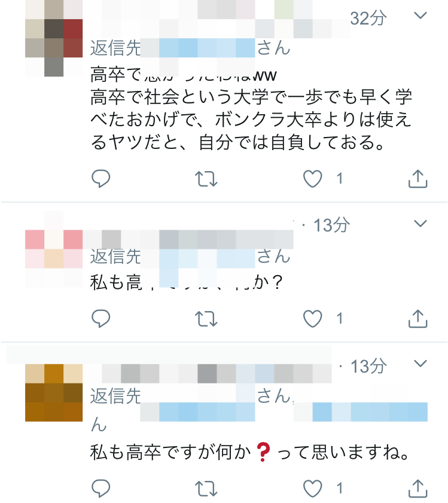Image resolution: width=448 pixels, height=503 pixels.
Task: Share the 32分 tweet via upload icon
Action: pyautogui.click(x=417, y=178)
